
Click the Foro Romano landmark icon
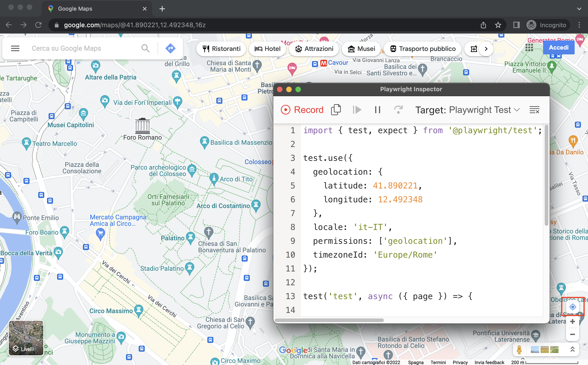point(143,126)
